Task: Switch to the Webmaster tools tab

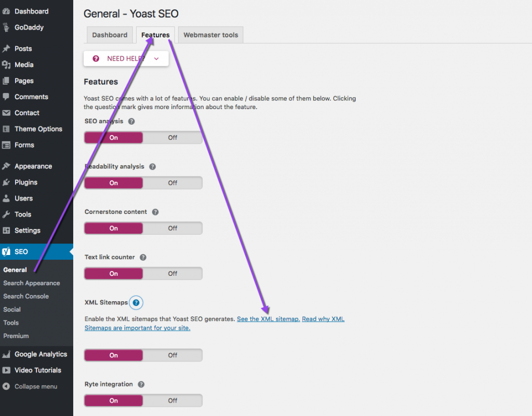Action: pos(210,35)
